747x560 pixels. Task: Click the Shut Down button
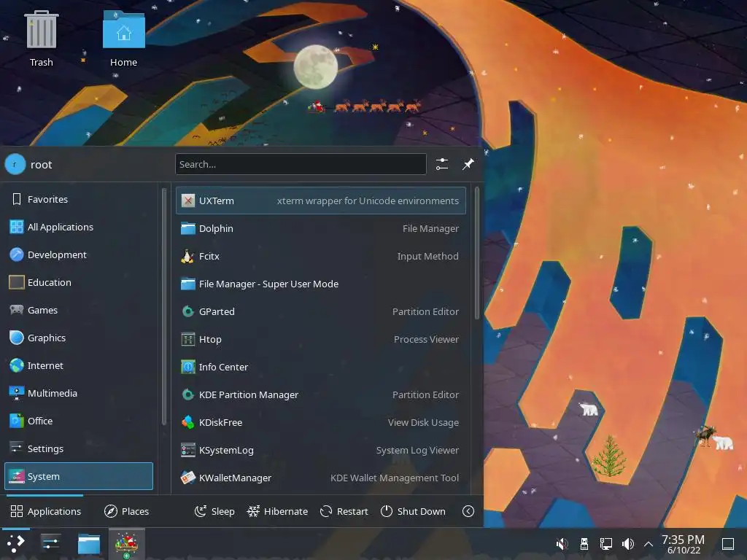[413, 511]
